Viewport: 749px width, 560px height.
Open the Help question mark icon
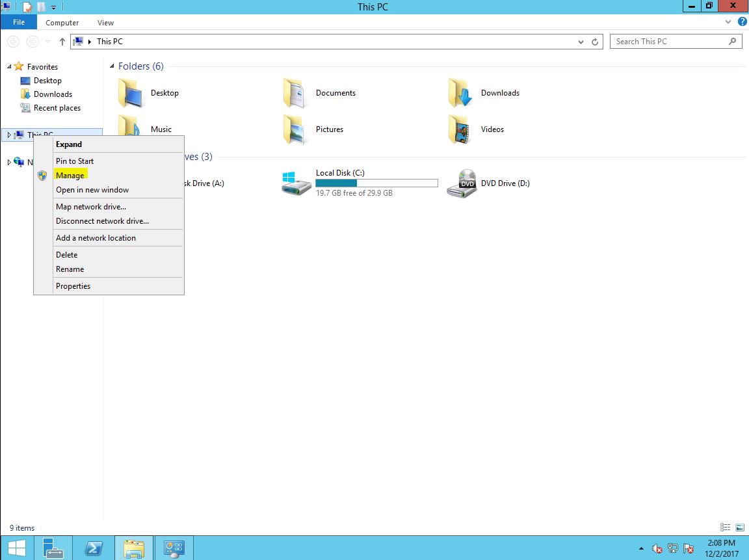742,22
